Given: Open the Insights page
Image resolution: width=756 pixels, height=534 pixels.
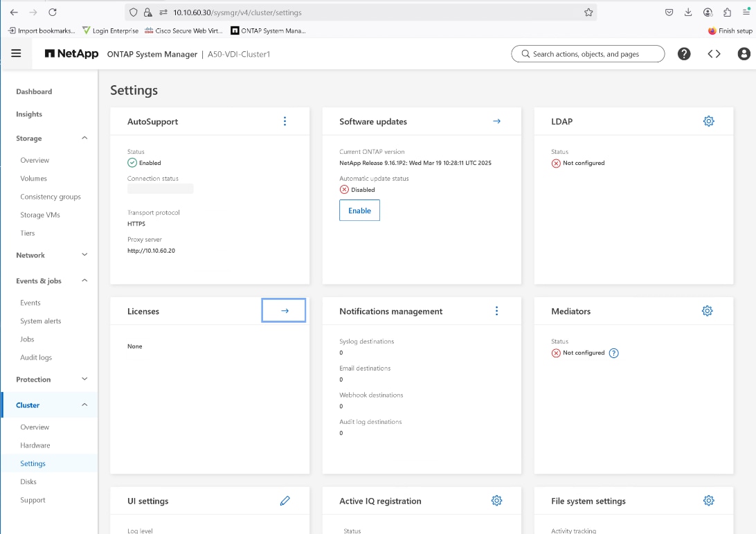Looking at the screenshot, I should pos(29,114).
